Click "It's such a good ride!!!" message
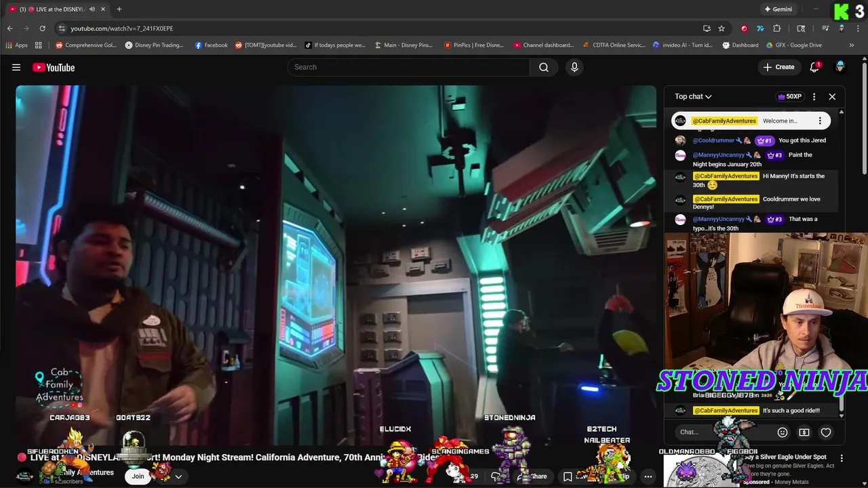Screen dimensions: 868x488 (x=791, y=411)
